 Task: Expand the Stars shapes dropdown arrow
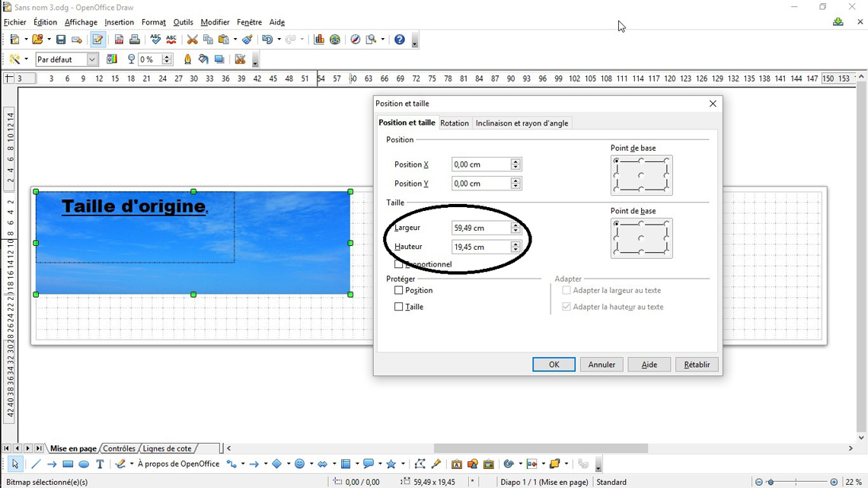pyautogui.click(x=403, y=464)
